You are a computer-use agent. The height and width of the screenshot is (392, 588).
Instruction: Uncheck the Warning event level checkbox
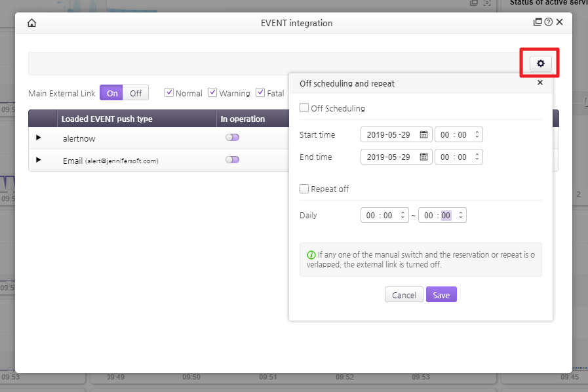point(212,93)
